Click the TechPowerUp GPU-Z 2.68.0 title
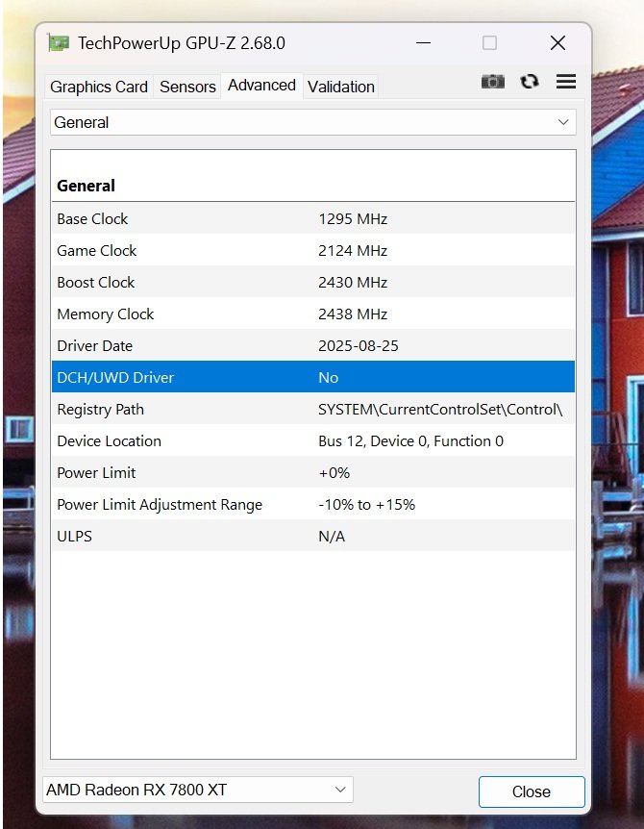The width and height of the screenshot is (644, 829). (182, 43)
